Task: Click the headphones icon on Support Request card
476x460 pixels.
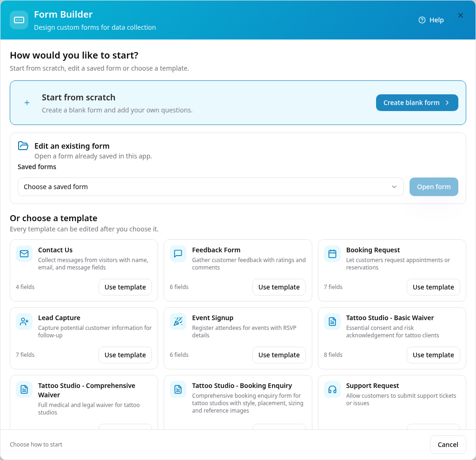Action: (x=332, y=389)
